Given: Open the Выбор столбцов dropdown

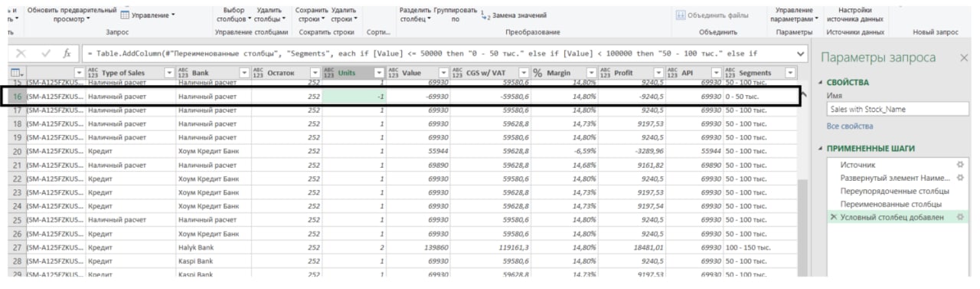Looking at the screenshot, I should [234, 15].
